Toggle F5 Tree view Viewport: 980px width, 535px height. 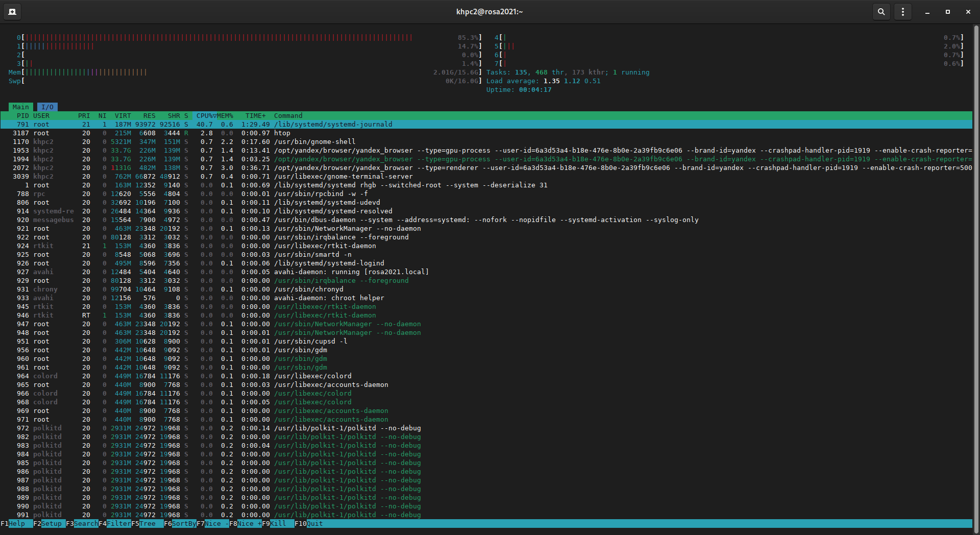pos(147,524)
